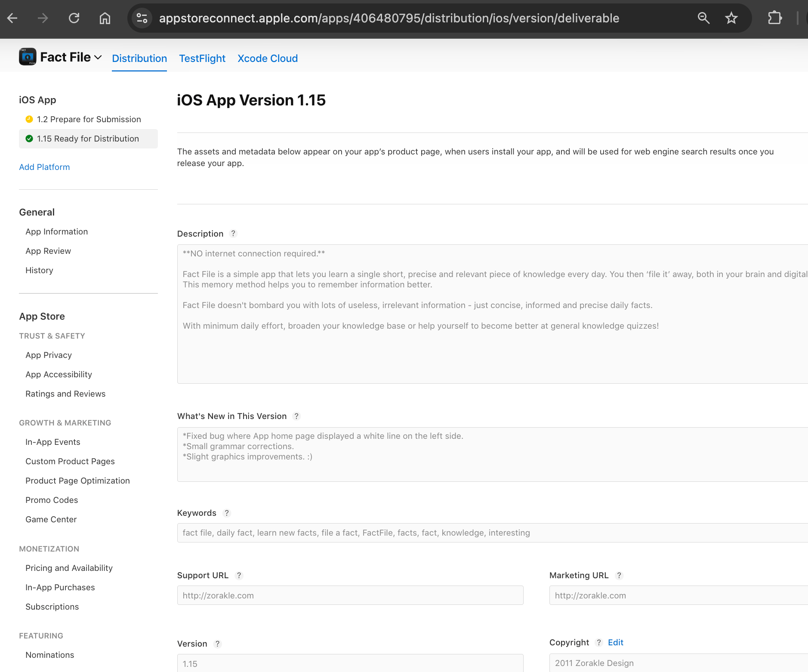Click the yellow status icon beside 1.2 Prepare for Submission

(x=29, y=119)
